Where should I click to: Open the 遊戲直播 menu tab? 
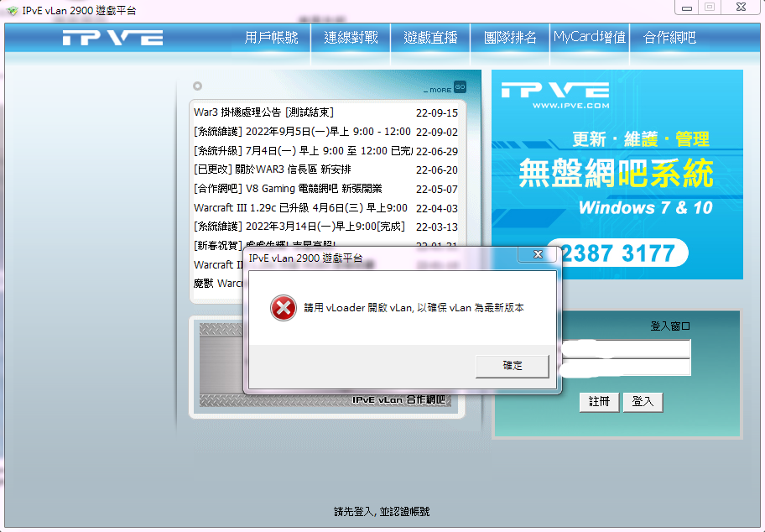coord(430,38)
